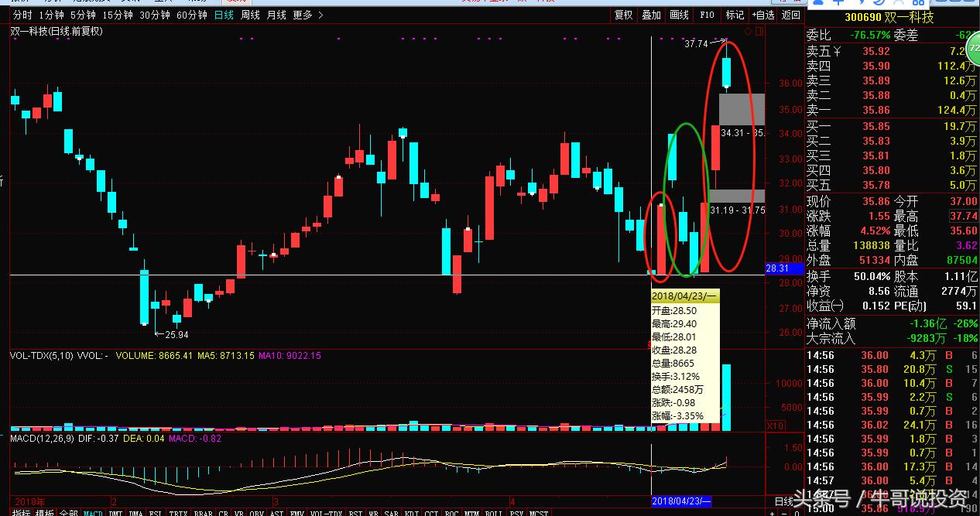Click the 开盘:28.50 line in the tooltip
Screen dimensions: 980x516
674,310
